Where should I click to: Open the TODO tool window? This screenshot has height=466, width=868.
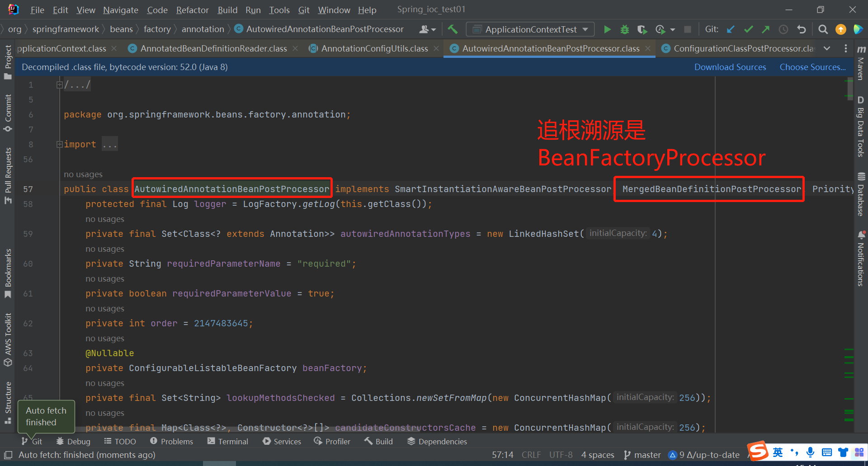(x=120, y=441)
